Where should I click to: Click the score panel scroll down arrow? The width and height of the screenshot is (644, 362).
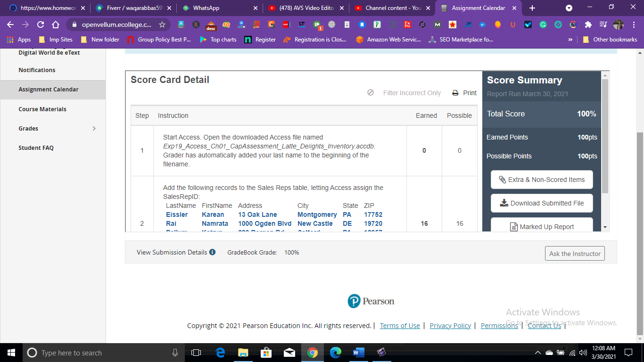[x=605, y=227]
